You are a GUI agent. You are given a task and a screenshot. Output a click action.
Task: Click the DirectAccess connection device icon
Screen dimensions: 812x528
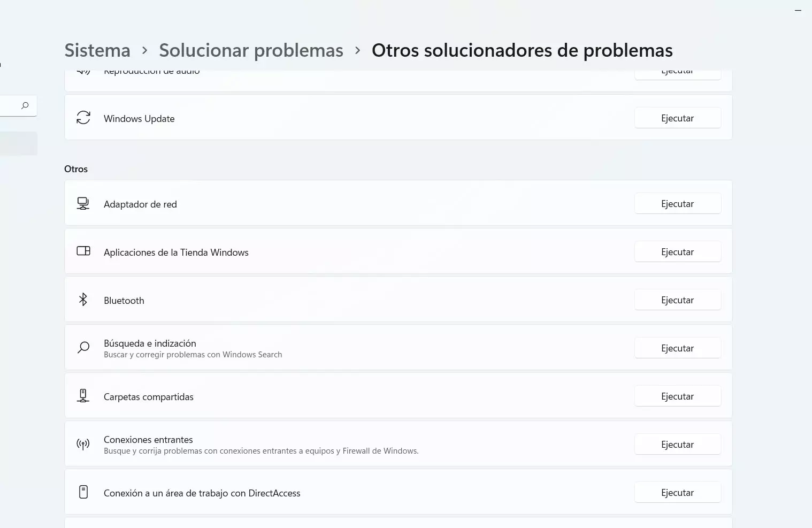[x=83, y=492]
